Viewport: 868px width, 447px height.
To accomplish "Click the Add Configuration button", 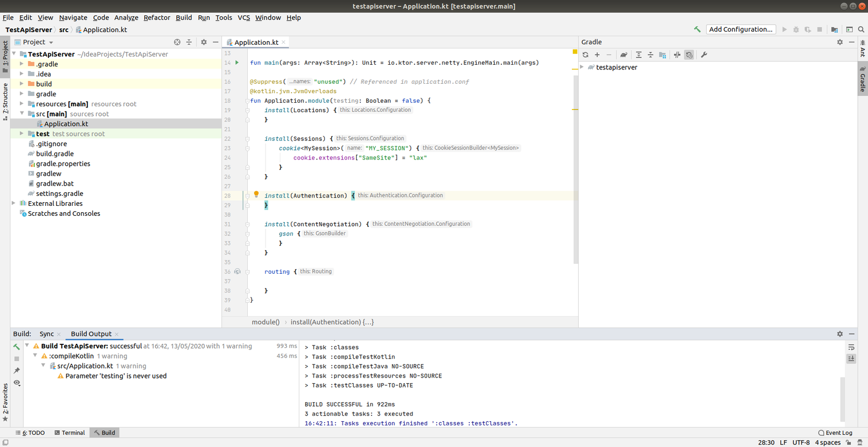I will tap(740, 29).
